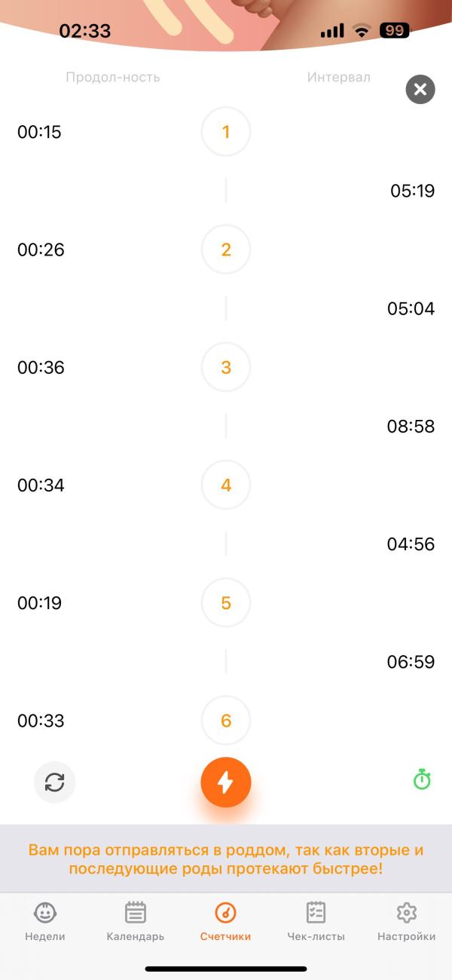Tap the orange lightning bolt contraction button

(x=226, y=782)
